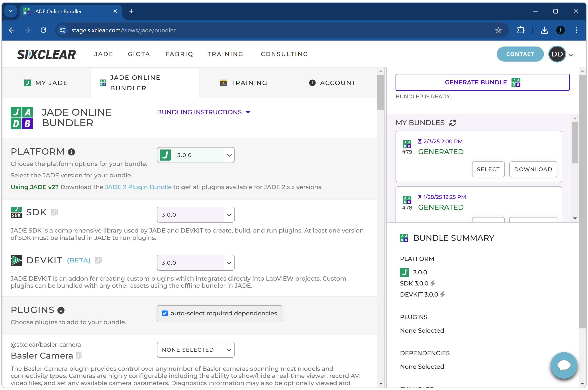Click the lightning icon next to SDK 3.0.0 in summary
Screen dimensions: 588x390
point(433,283)
